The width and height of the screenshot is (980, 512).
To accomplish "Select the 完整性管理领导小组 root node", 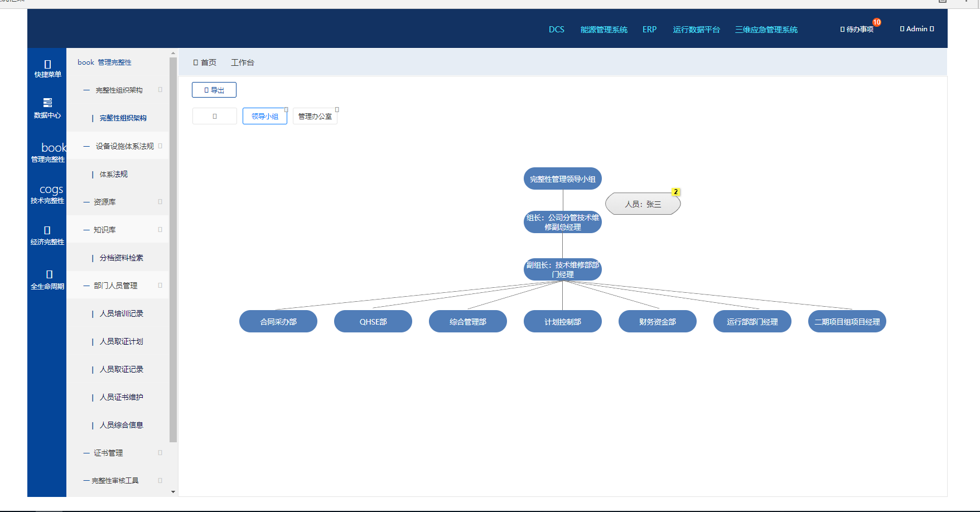I will (563, 179).
